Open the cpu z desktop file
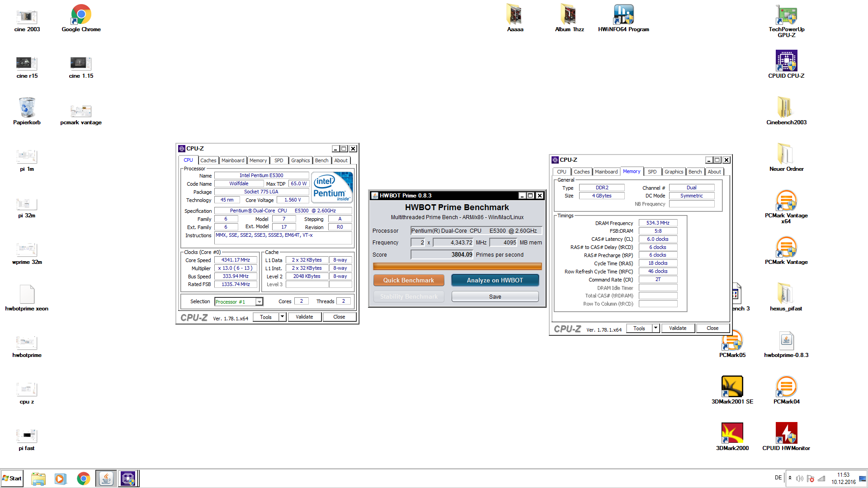 (27, 393)
